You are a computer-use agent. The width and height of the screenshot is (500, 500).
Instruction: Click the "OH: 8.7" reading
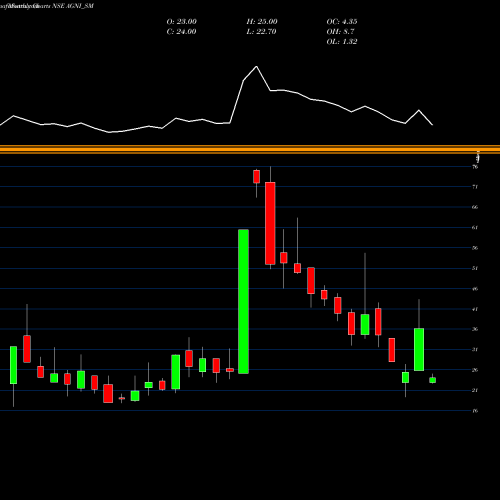tap(340, 32)
